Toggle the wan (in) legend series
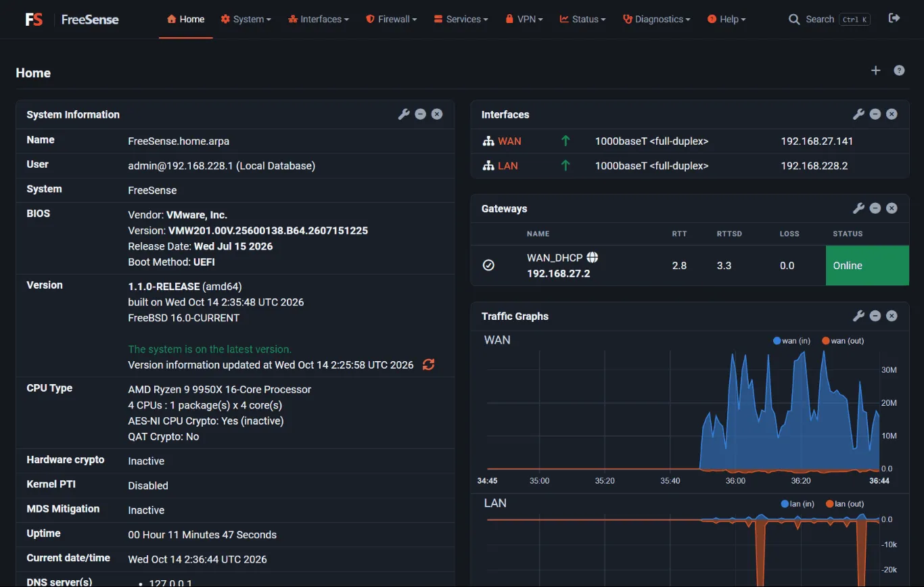Screen dimensions: 924x587 coord(791,341)
